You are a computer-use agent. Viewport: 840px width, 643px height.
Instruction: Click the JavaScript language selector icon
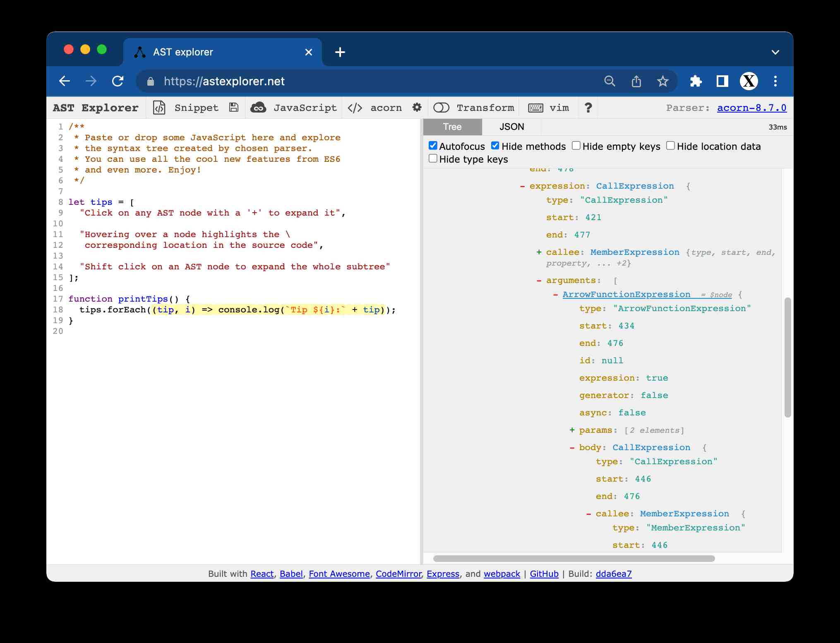(259, 108)
